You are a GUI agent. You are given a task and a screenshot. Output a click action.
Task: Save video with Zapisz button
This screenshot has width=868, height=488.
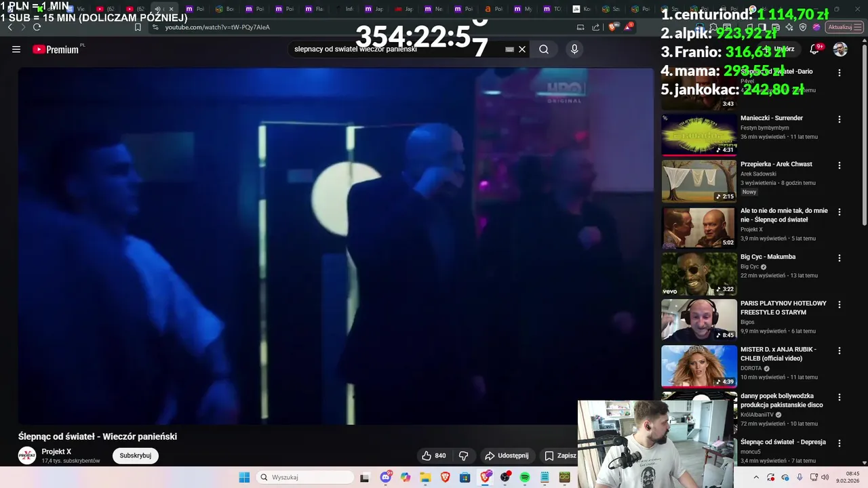click(x=560, y=455)
